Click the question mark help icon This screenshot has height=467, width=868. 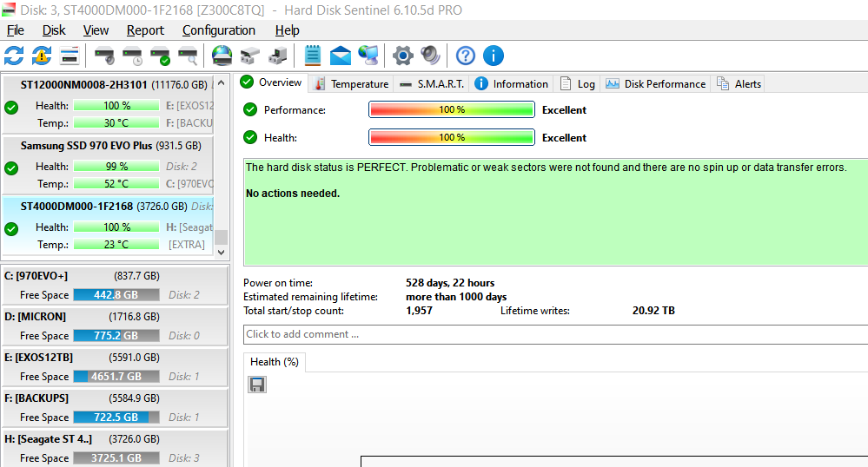[466, 56]
